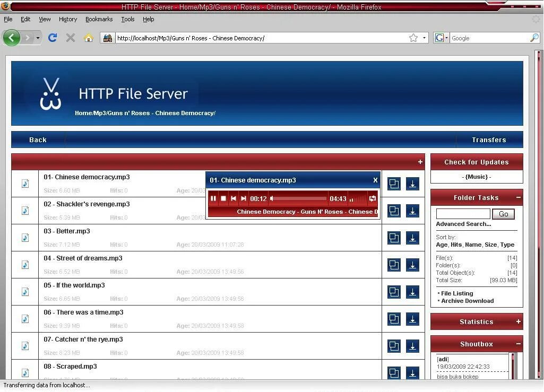544x392 pixels.
Task: Sort files by Hits
Action: coord(456,245)
